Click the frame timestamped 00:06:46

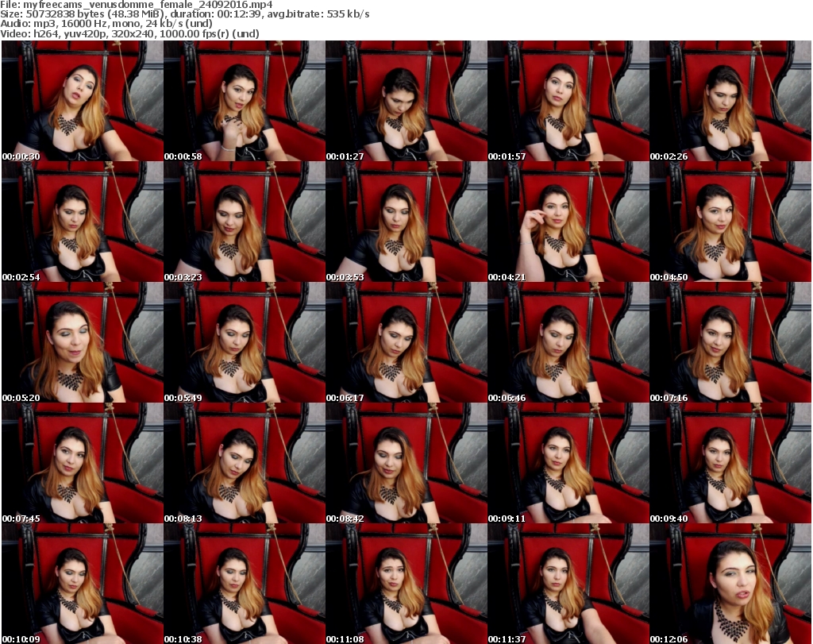(x=568, y=342)
